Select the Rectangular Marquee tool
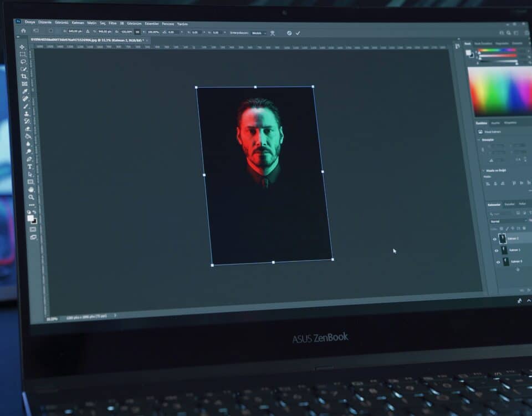 click(23, 54)
